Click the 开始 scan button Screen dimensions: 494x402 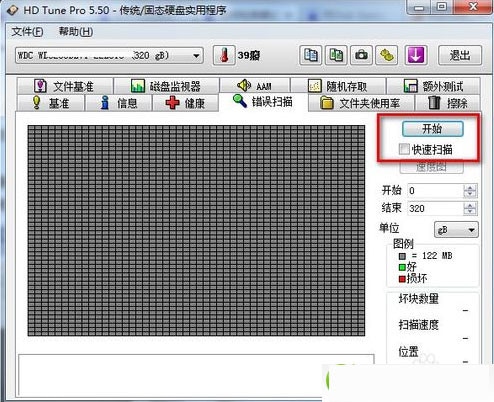point(433,129)
